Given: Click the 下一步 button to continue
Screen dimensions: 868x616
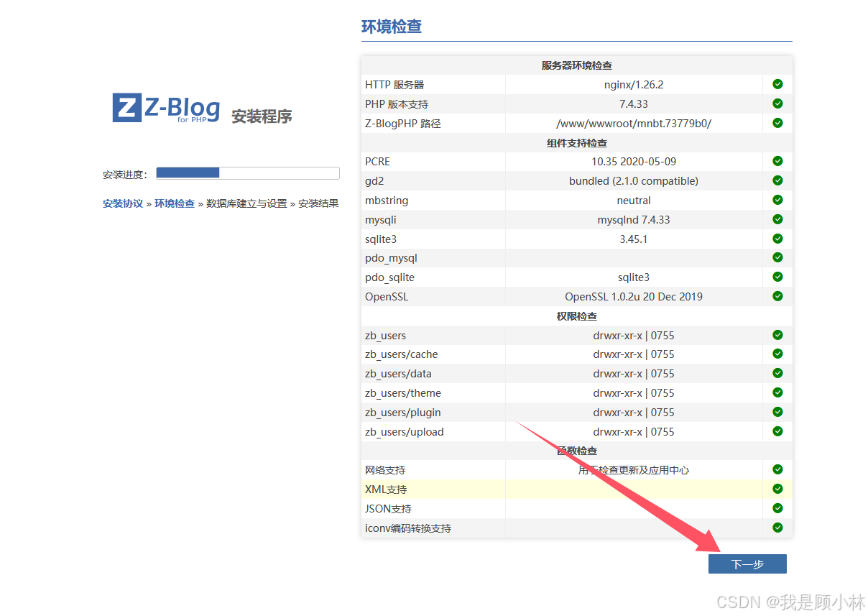Looking at the screenshot, I should [747, 564].
